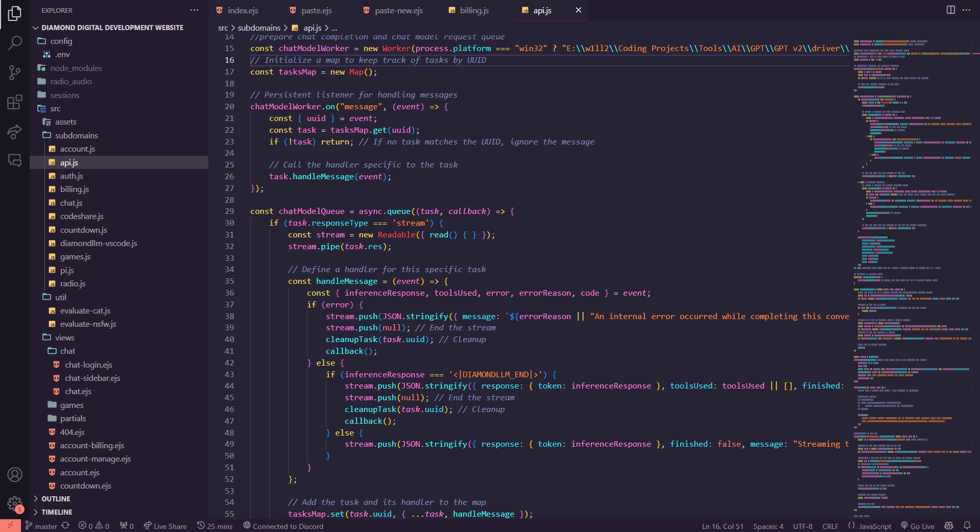Open the Explorer view in activity bar
Screen dimensions: 980x532
(x=15, y=14)
